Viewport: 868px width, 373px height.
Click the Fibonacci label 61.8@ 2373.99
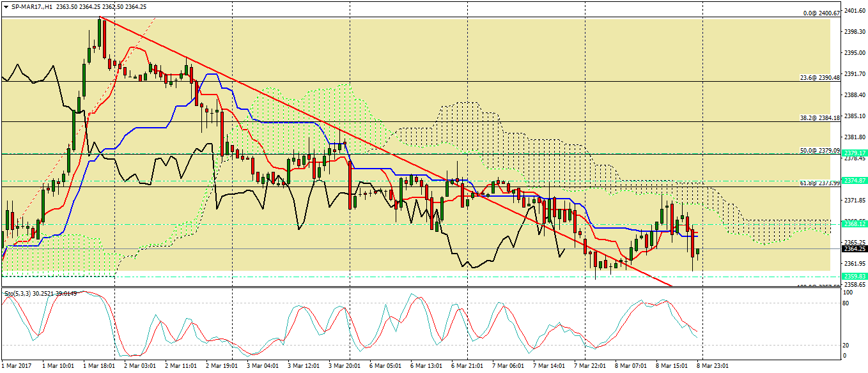(x=819, y=183)
